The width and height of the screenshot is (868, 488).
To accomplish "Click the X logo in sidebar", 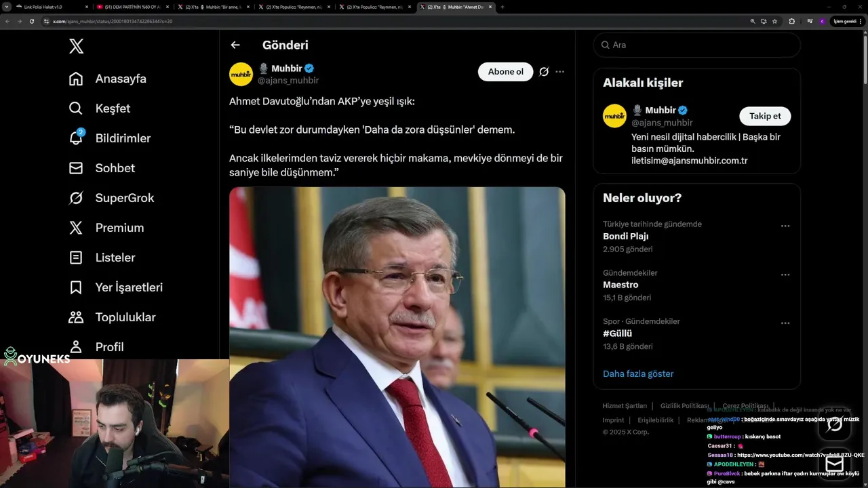I will tap(76, 46).
